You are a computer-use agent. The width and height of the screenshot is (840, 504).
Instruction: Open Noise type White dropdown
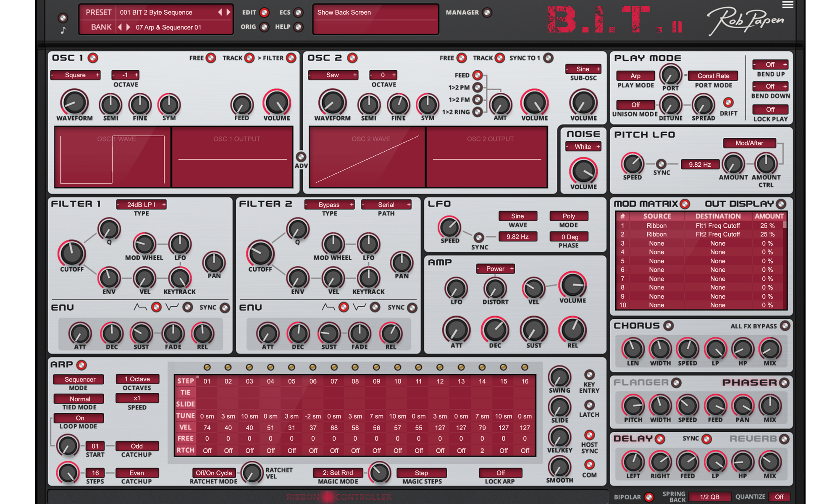point(583,147)
